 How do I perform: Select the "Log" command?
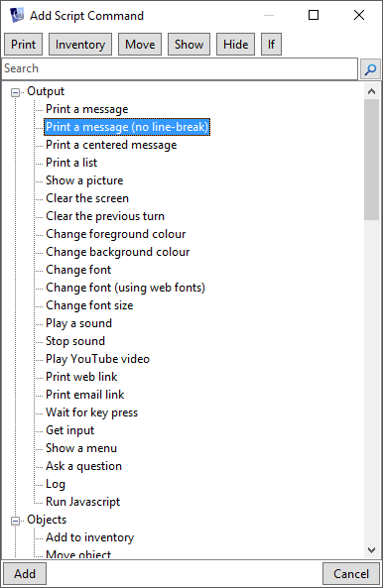pyautogui.click(x=56, y=484)
